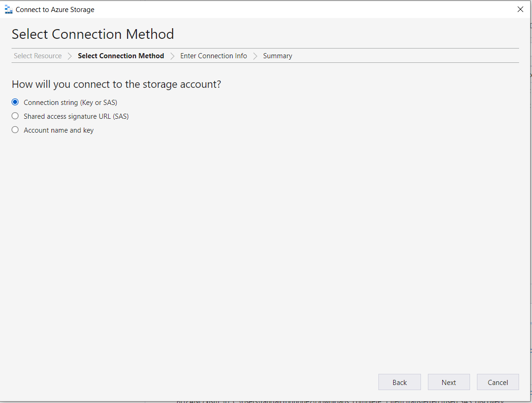This screenshot has width=532, height=403.
Task: Close the dialog with the X button
Action: (x=520, y=10)
